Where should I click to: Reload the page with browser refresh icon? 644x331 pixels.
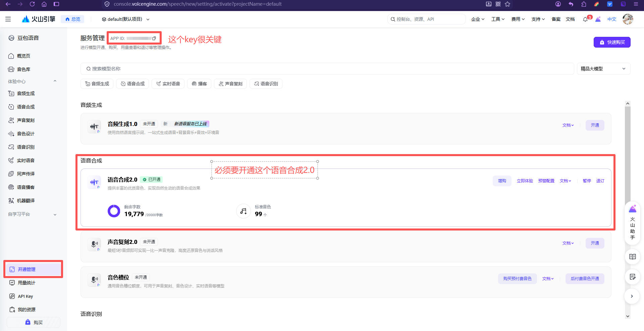point(32,4)
